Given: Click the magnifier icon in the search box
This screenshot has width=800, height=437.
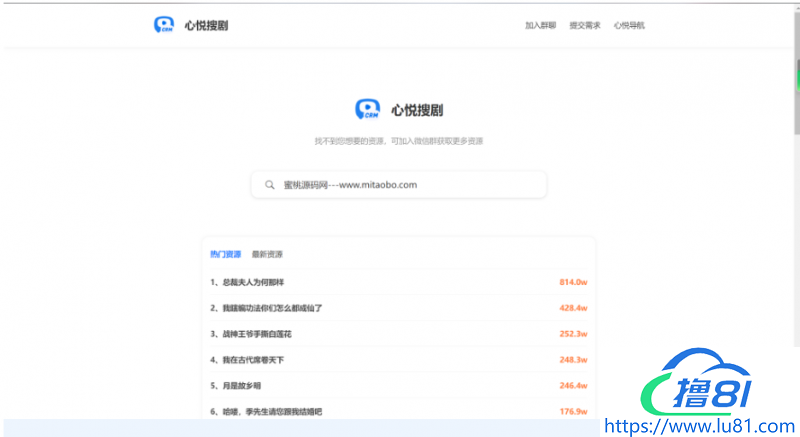Looking at the screenshot, I should [x=269, y=185].
